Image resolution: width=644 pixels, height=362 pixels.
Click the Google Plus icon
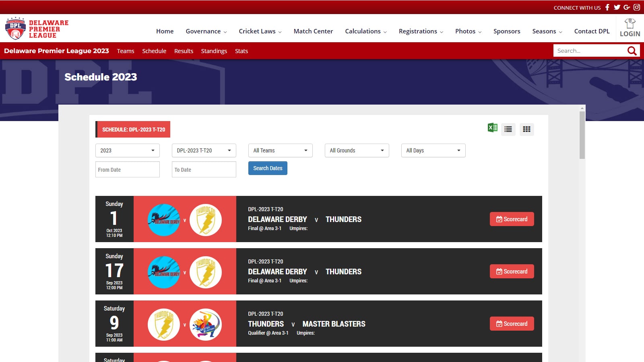[x=627, y=7]
